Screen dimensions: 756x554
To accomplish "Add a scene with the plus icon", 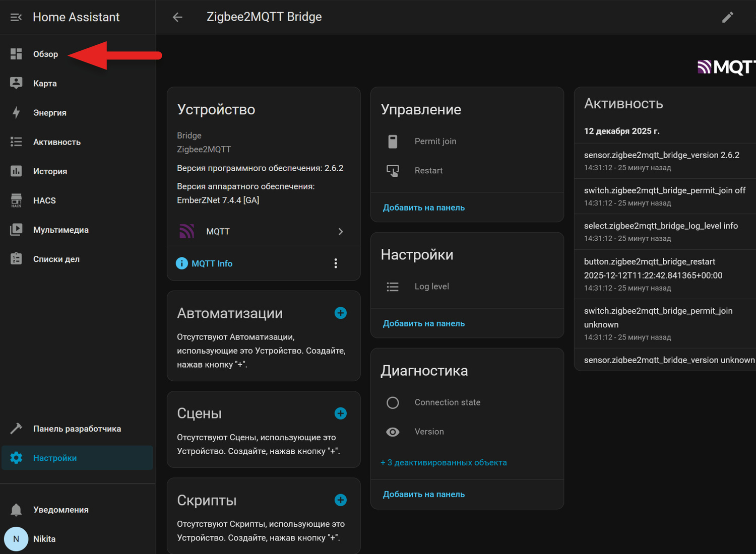I will [341, 413].
